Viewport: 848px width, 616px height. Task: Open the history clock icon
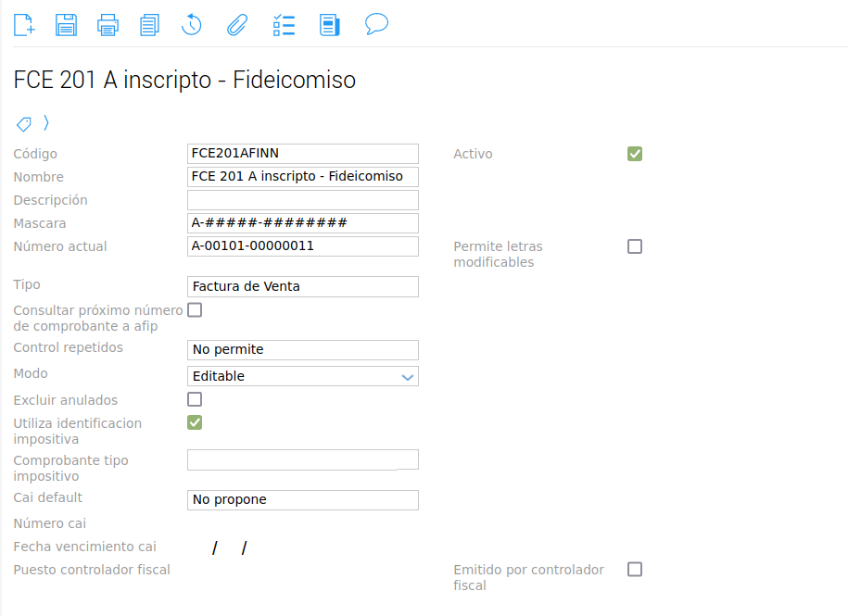pyautogui.click(x=192, y=24)
